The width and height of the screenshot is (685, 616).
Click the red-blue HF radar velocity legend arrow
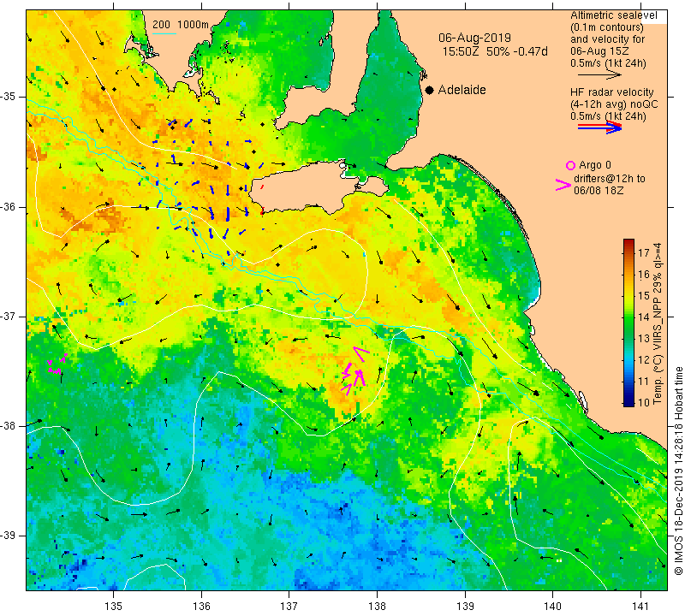599,127
